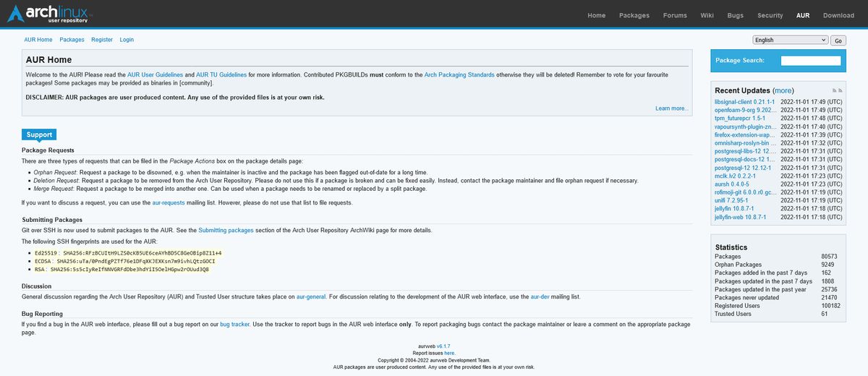Open libsignal-client 0.21.1-1 package
The height and width of the screenshot is (376, 868).
click(x=744, y=102)
